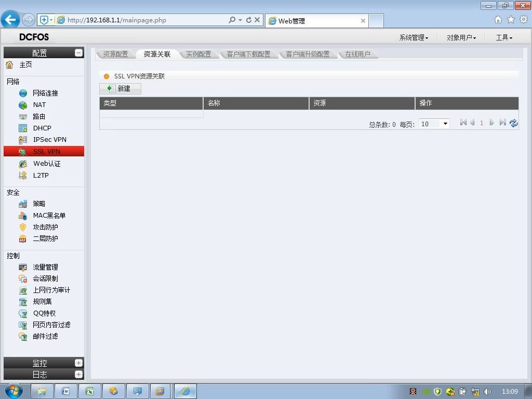Click browser back arrow button
This screenshot has width=532, height=399.
(10, 20)
